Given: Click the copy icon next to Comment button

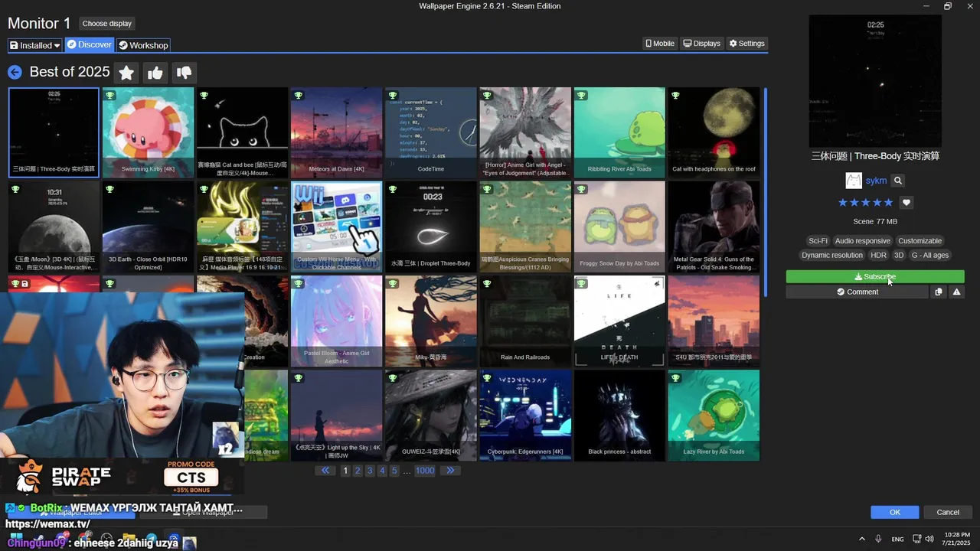Looking at the screenshot, I should coord(938,292).
